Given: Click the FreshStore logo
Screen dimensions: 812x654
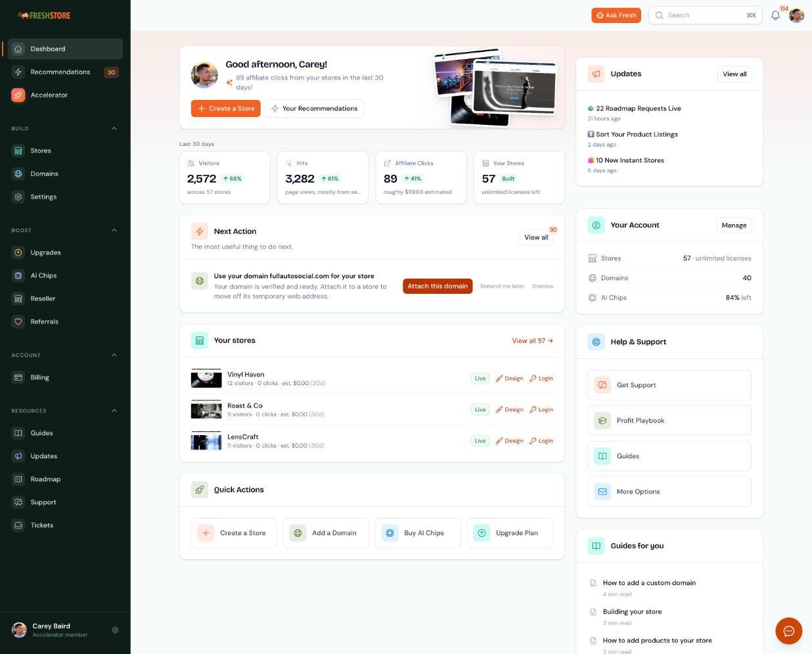Looking at the screenshot, I should click(x=44, y=15).
